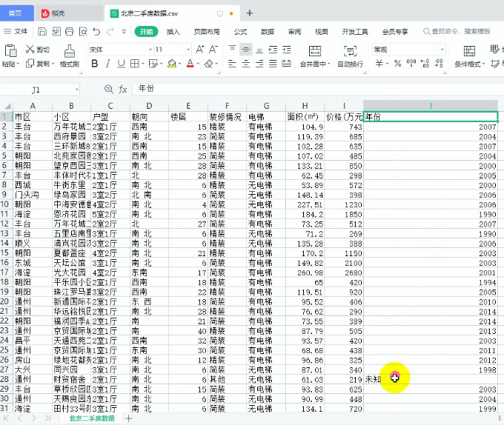
Task: Open the font size dropdown
Action: (188, 50)
